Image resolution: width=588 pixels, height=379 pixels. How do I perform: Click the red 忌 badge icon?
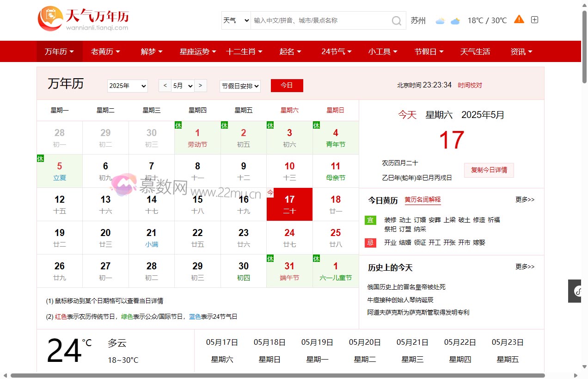[x=370, y=242]
